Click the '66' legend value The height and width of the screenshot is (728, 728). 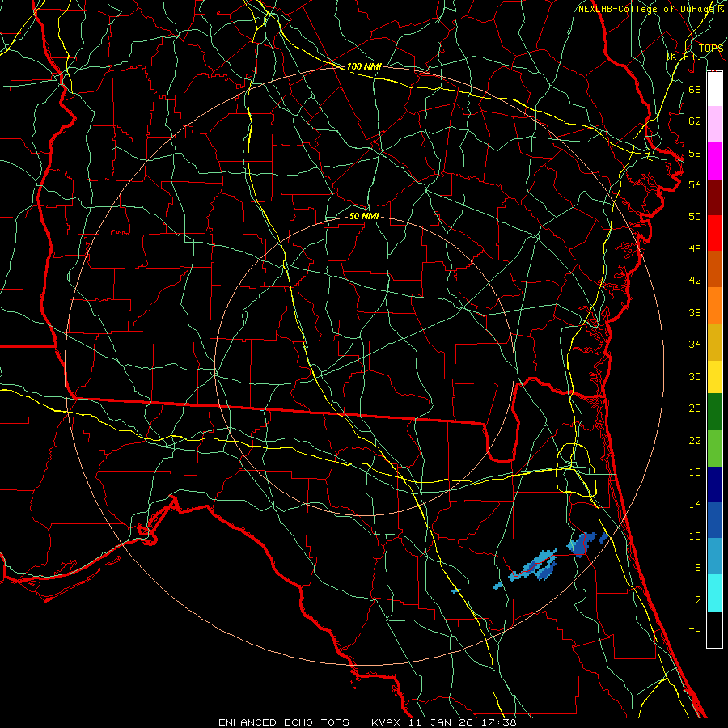(695, 89)
